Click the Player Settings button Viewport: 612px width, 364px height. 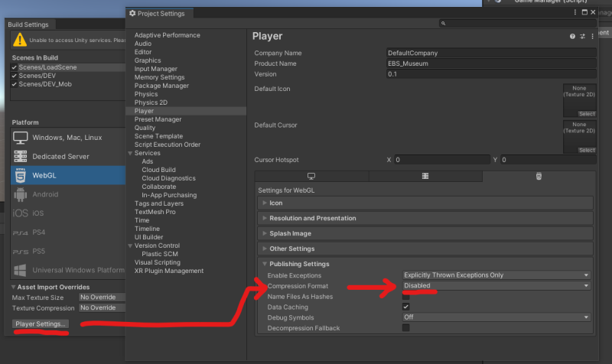41,324
